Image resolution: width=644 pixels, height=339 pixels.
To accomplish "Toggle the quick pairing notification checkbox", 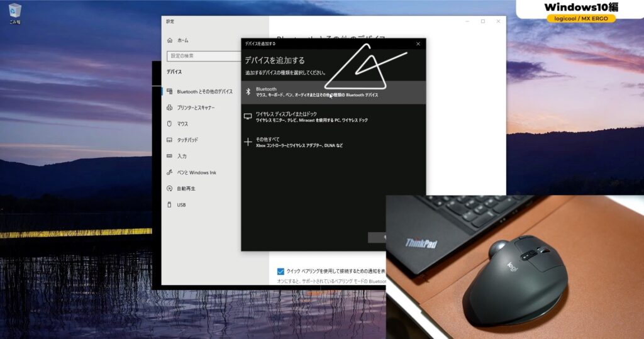I will pyautogui.click(x=280, y=271).
